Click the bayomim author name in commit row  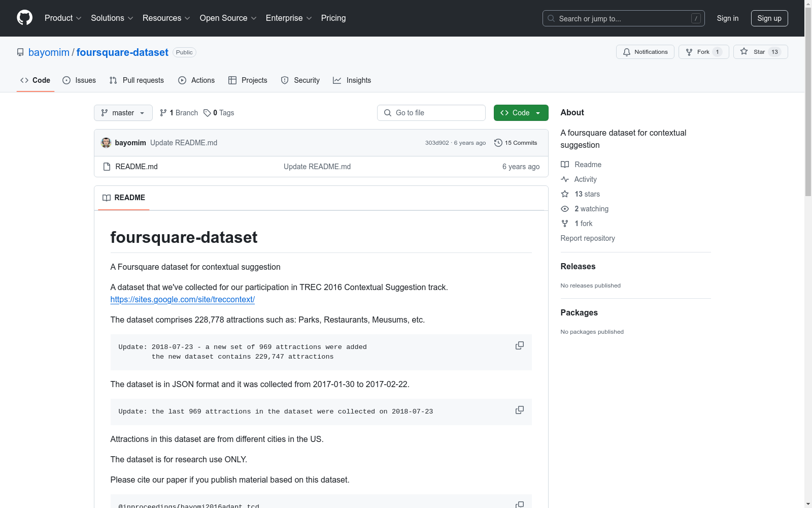coord(130,143)
